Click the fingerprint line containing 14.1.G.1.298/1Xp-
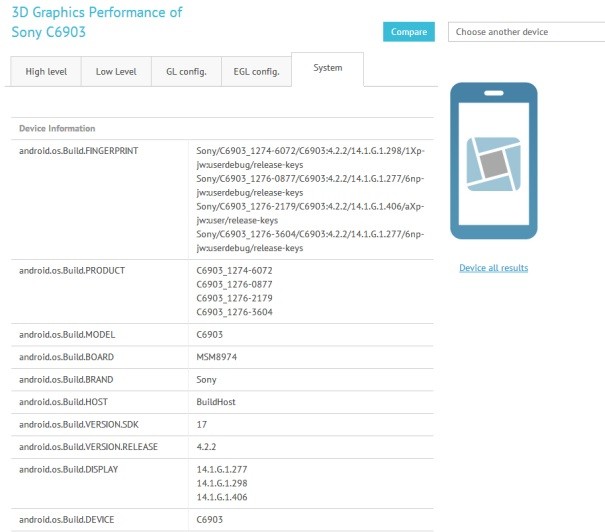Viewport: 605px width, 532px height. pos(310,151)
